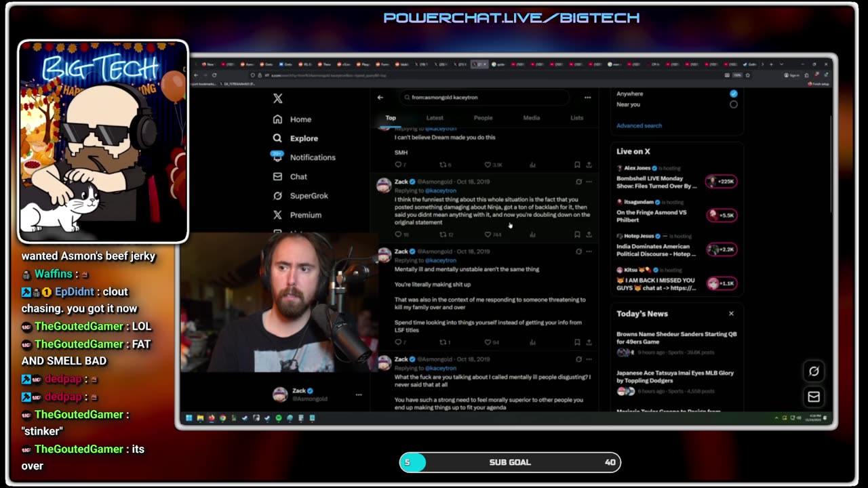Open Explore in X sidebar
Viewport: 868px width, 488px height.
(x=295, y=138)
